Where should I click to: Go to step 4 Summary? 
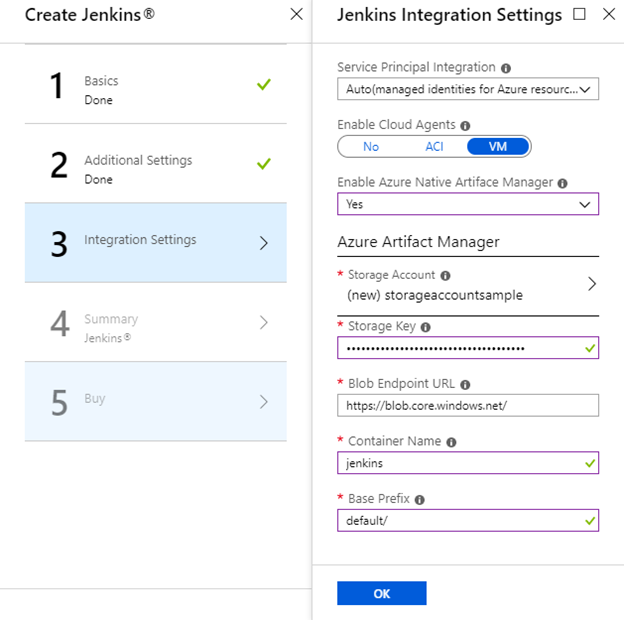155,324
